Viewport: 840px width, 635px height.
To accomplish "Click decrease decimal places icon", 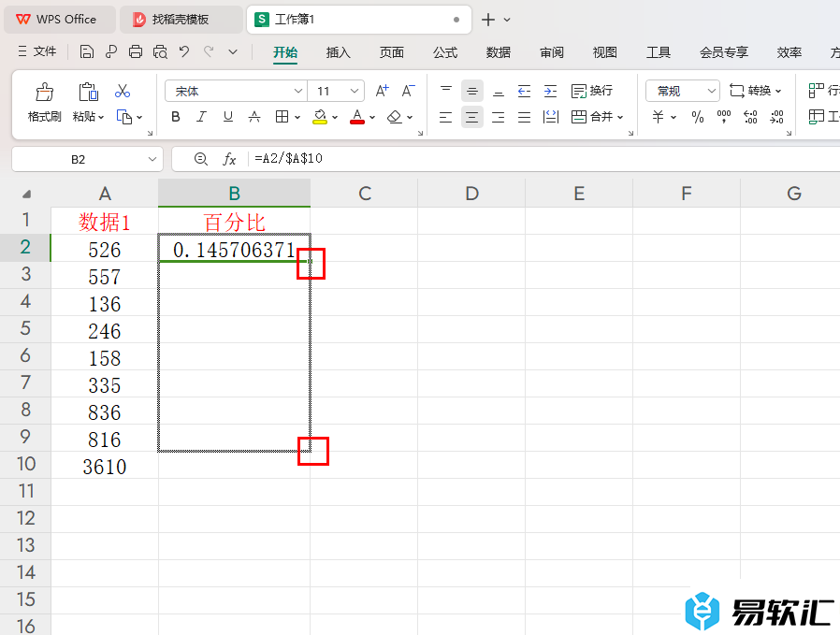I will click(x=776, y=117).
